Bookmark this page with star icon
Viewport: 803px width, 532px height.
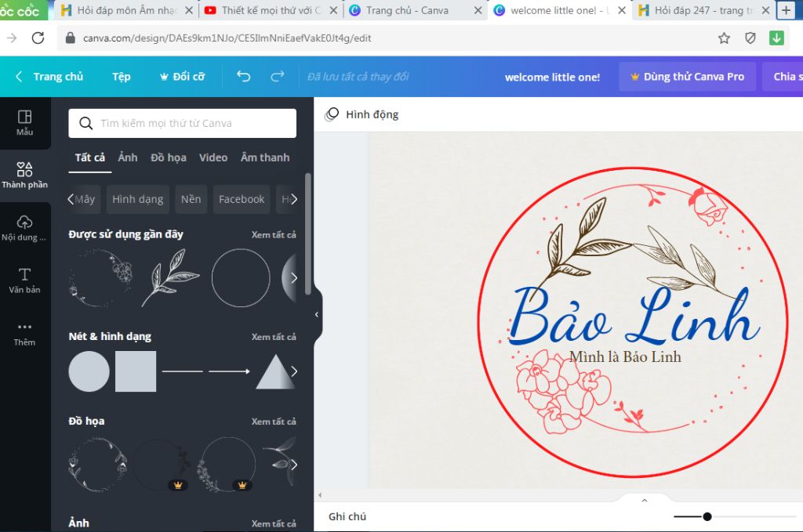[x=724, y=38]
